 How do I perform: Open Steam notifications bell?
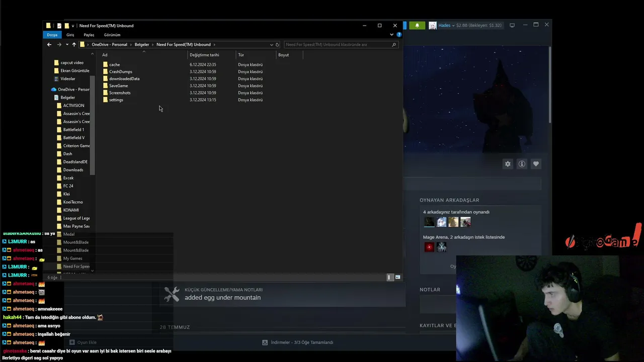(417, 25)
